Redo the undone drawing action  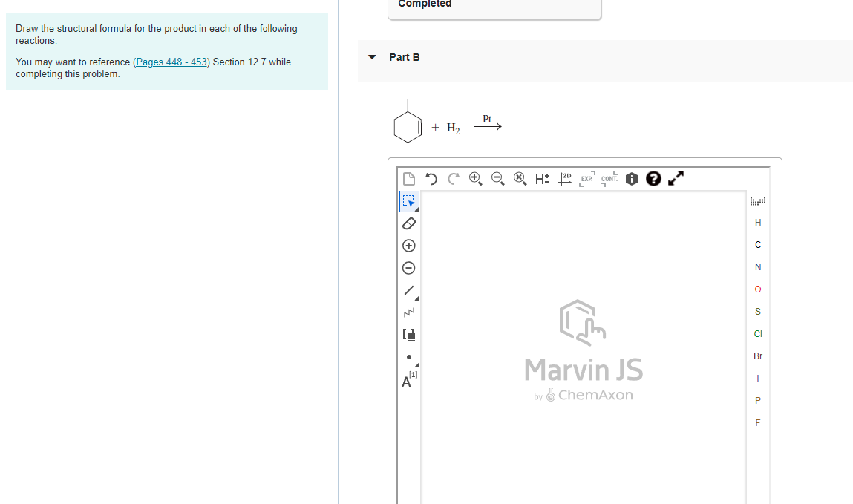453,179
